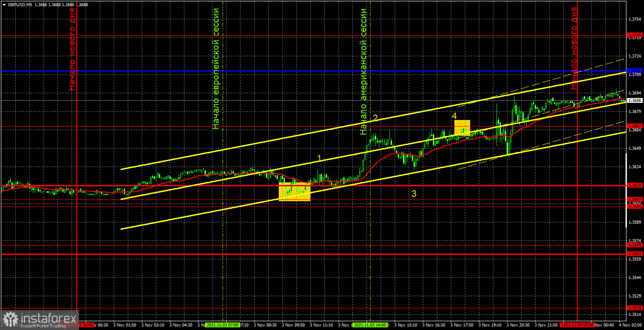Select the yellow rectangle near 09:50
The width and height of the screenshot is (644, 330).
[x=295, y=192]
